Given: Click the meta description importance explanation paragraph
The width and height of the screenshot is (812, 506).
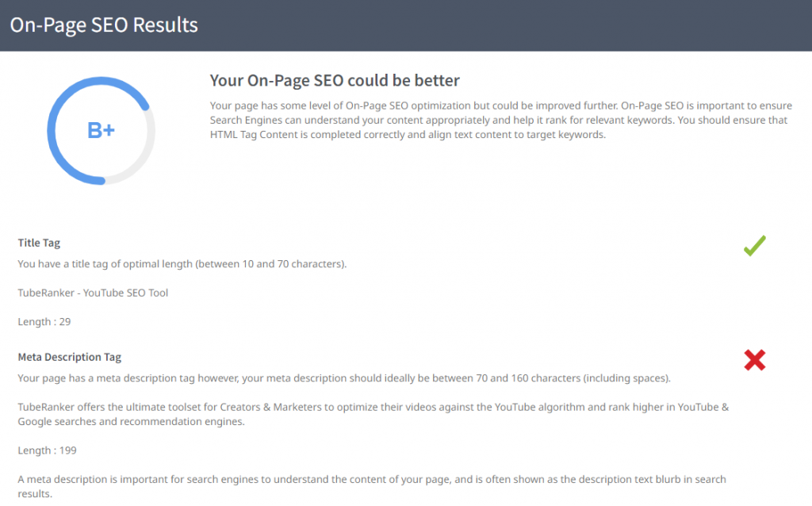Looking at the screenshot, I should [x=371, y=480].
